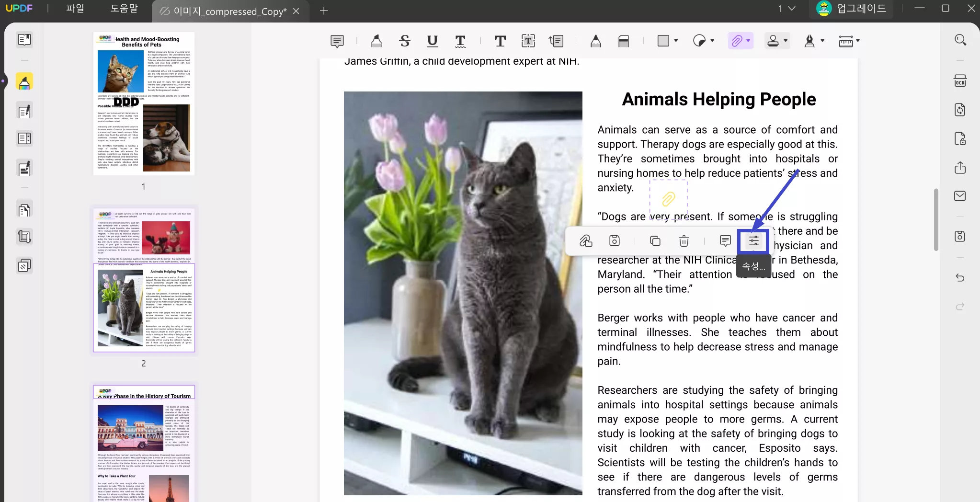Open comment mode highlighter in left sidebar

click(x=24, y=82)
